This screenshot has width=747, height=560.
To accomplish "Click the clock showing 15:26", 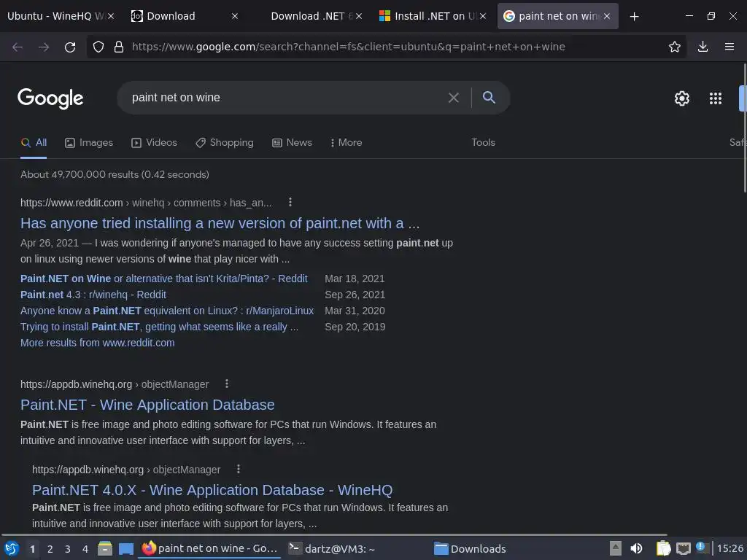I will (x=729, y=548).
